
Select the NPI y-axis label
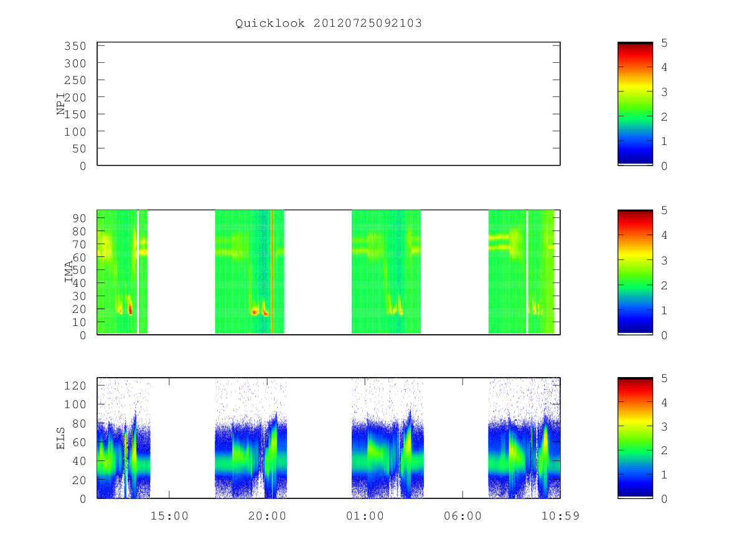[61, 104]
